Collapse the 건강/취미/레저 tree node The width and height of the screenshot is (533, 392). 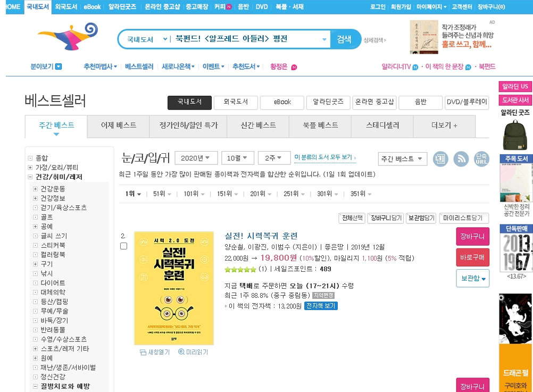[x=30, y=177]
